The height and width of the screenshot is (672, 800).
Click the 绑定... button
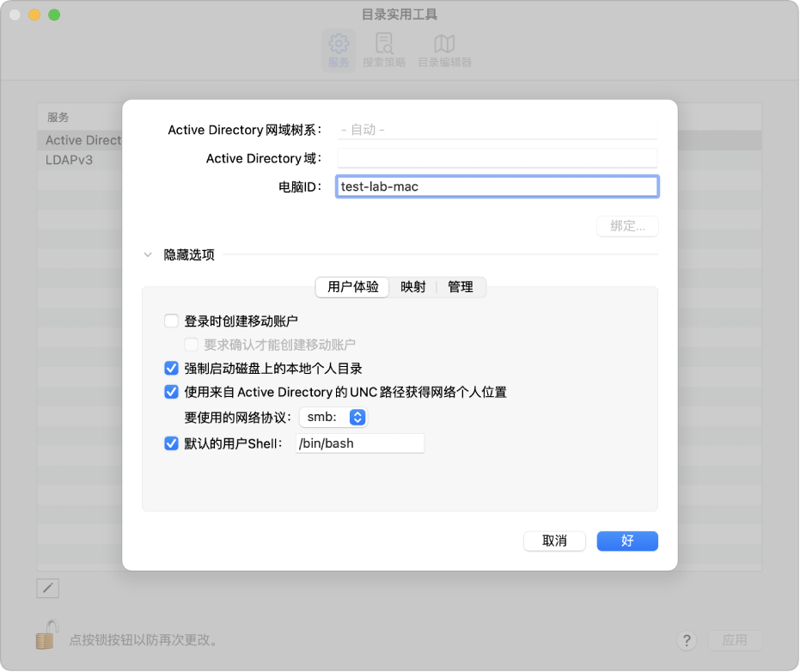[627, 226]
